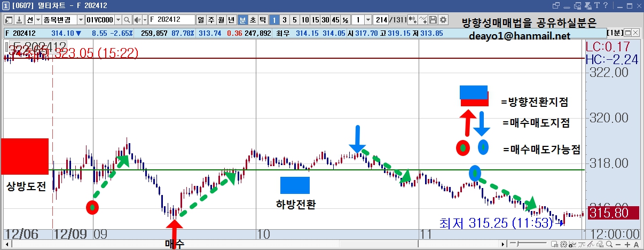Click the magnifier search icon beside 01VC000
644x250 pixels.
click(127, 20)
